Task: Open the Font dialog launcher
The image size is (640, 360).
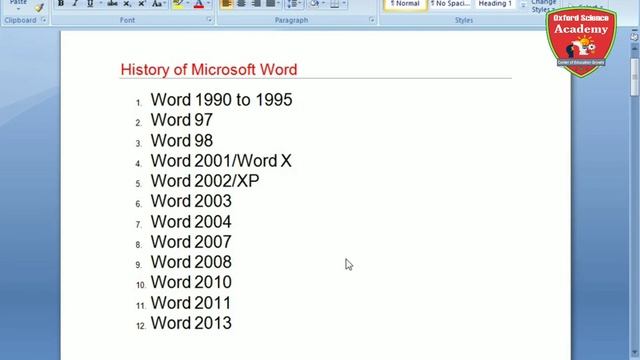Action: coord(210,20)
